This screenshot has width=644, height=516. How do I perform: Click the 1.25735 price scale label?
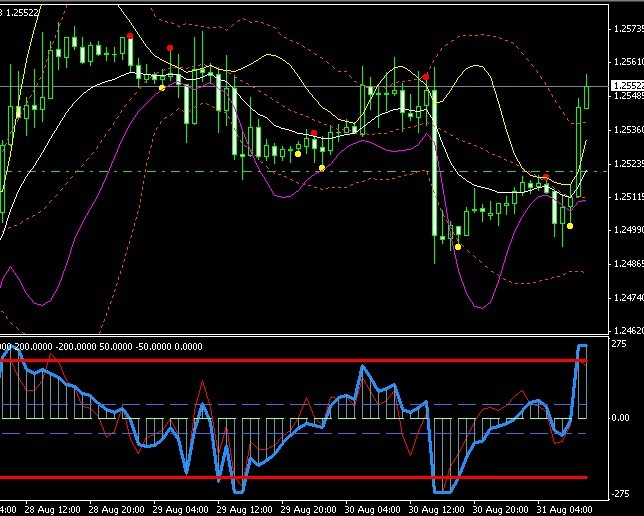[x=628, y=28]
